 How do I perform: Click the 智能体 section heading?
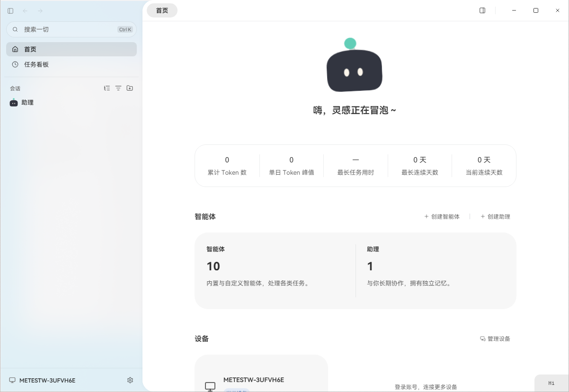[x=205, y=216]
